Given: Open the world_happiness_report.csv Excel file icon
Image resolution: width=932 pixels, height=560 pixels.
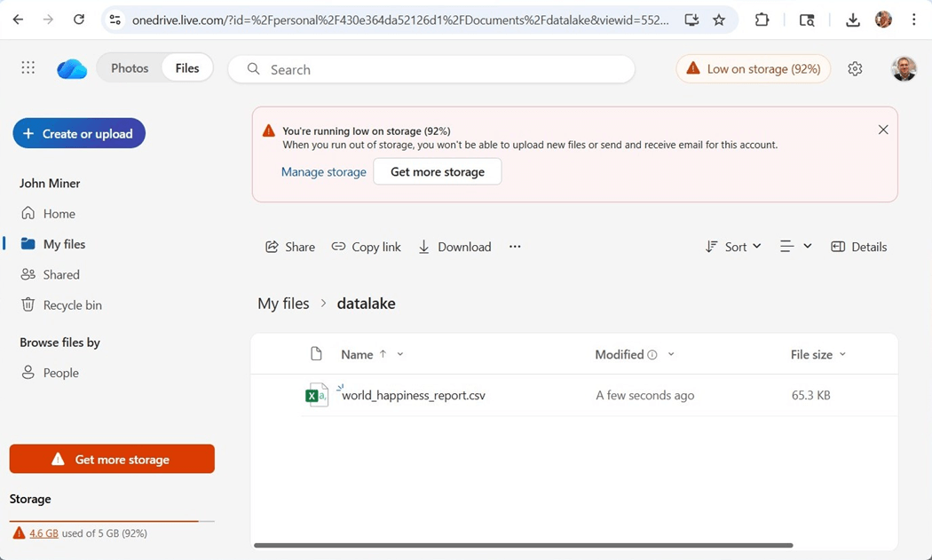Looking at the screenshot, I should tap(316, 396).
